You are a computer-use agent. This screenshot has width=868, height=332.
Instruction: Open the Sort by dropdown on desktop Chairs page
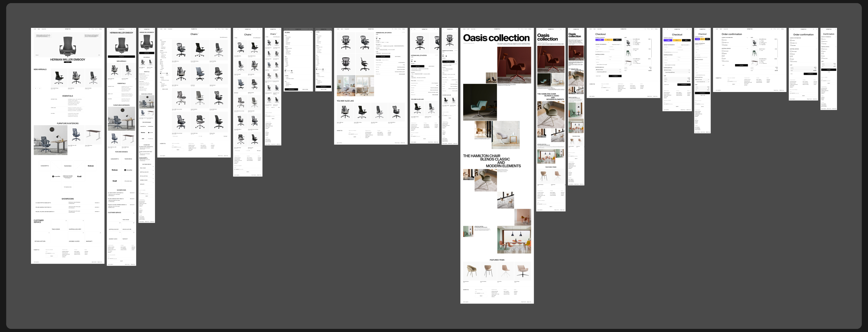tap(224, 37)
